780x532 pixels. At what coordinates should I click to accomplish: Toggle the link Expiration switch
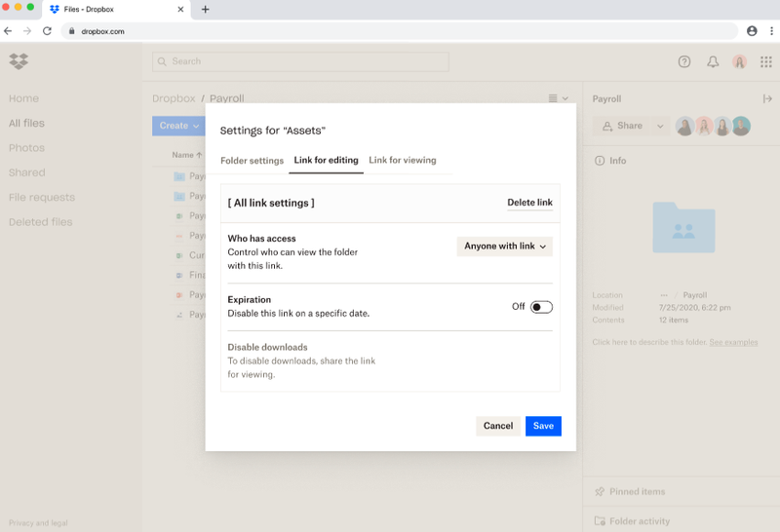point(541,307)
